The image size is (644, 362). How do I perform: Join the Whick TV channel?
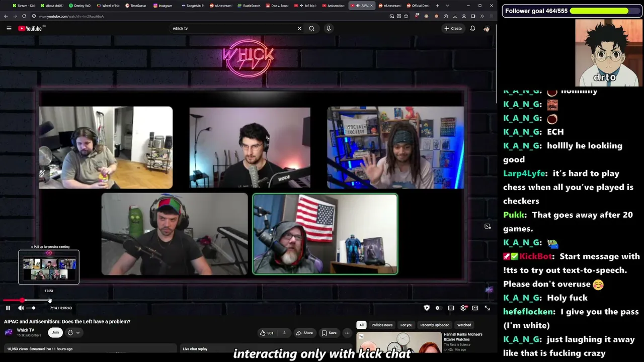click(x=55, y=332)
